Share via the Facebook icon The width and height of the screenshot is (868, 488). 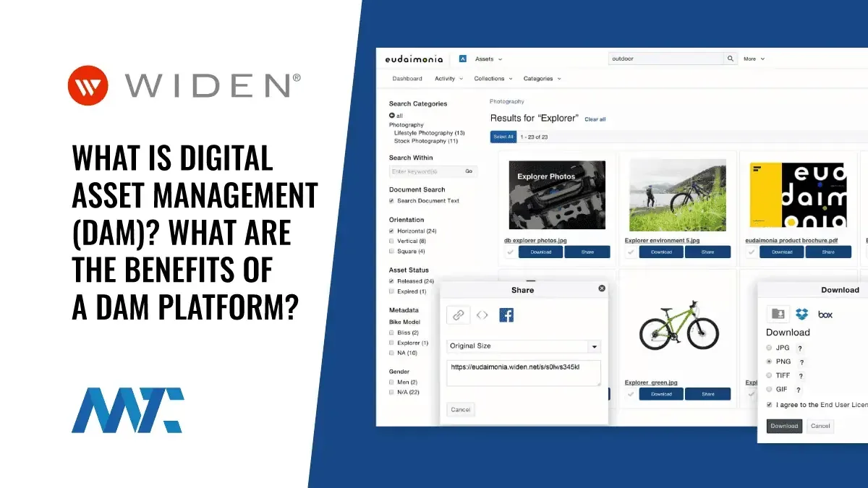(x=506, y=314)
